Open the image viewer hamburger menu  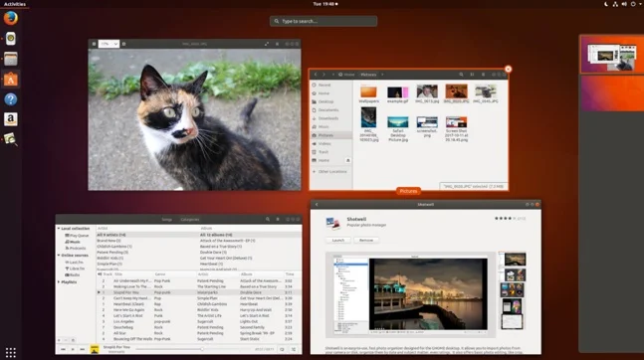[277, 44]
